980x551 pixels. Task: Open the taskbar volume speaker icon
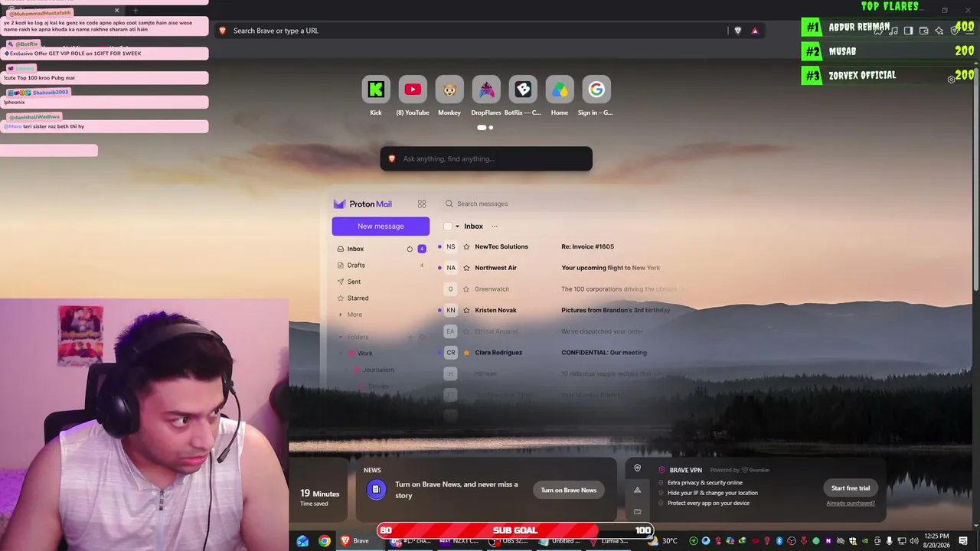tap(913, 541)
